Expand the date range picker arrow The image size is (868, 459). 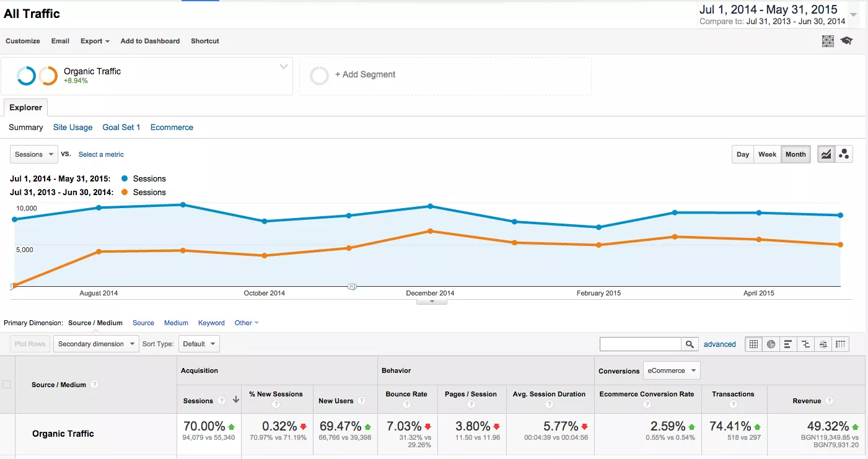tap(854, 14)
